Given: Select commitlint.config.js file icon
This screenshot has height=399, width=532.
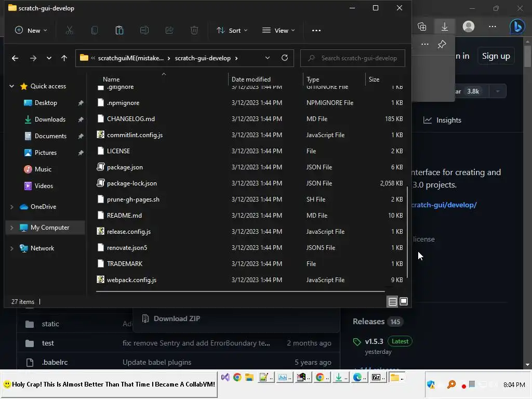Looking at the screenshot, I should pos(100,135).
